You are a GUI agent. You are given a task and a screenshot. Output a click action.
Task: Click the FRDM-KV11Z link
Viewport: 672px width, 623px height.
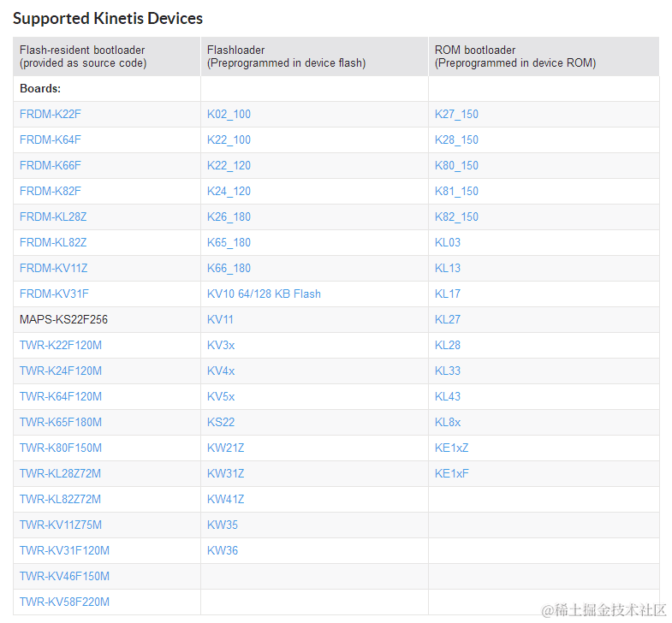tap(54, 269)
